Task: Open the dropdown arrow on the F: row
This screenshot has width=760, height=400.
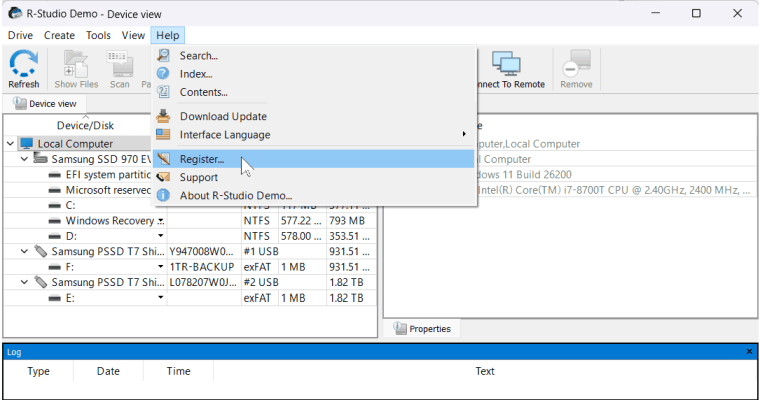Action: coord(160,267)
